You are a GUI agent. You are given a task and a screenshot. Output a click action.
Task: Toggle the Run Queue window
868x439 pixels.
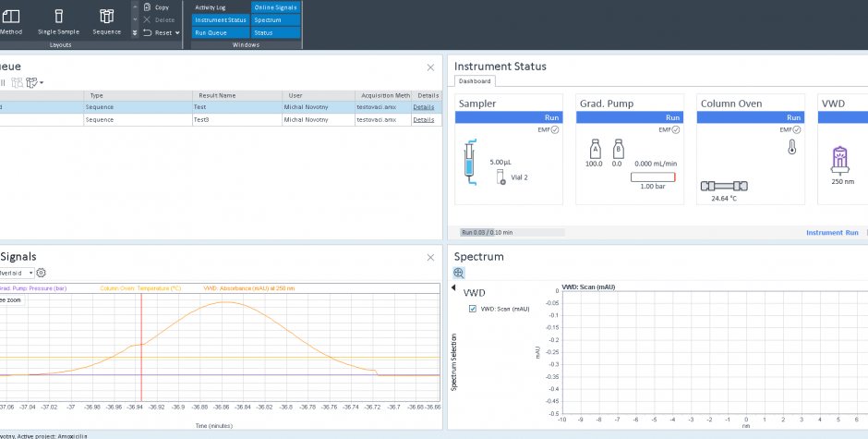pos(221,32)
